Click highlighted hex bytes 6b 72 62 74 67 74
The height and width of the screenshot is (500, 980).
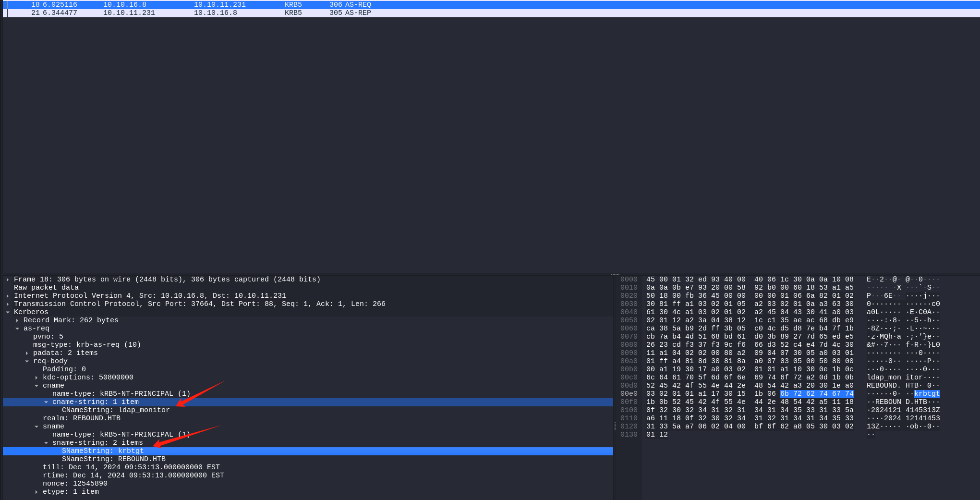817,394
